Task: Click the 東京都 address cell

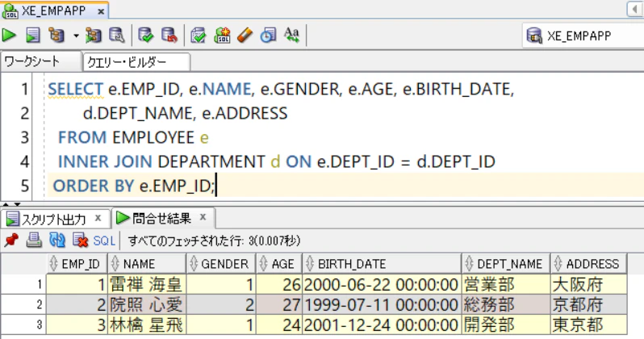Action: pos(588,324)
